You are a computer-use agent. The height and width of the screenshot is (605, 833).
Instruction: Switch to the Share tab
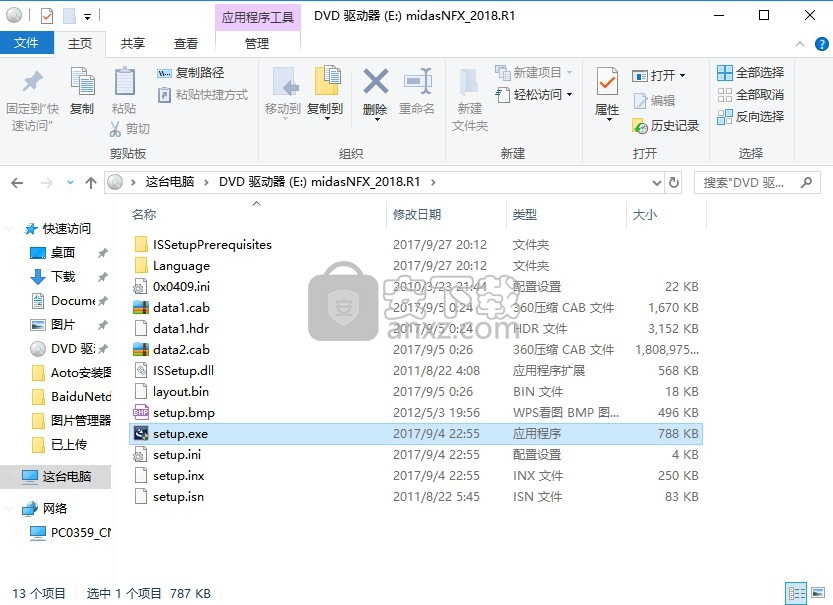click(x=133, y=44)
